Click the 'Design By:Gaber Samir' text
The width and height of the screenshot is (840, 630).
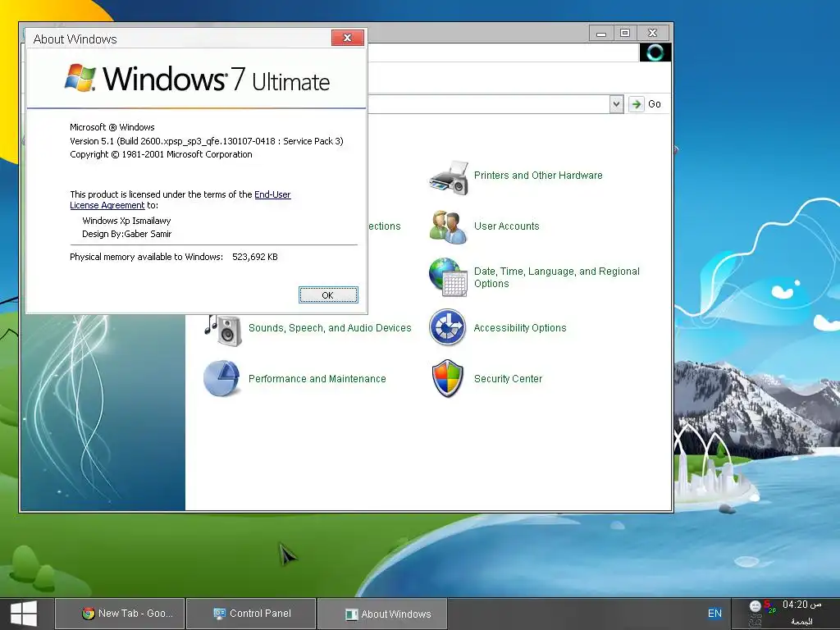(x=127, y=234)
